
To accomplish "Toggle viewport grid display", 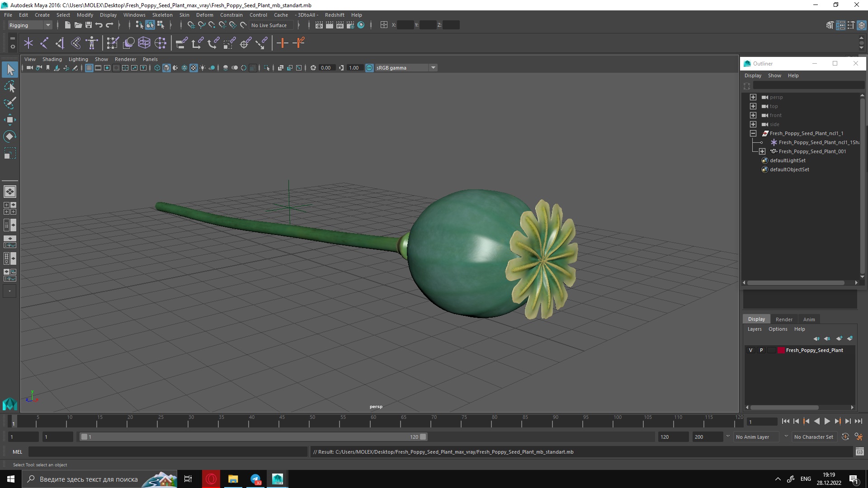I will point(89,68).
